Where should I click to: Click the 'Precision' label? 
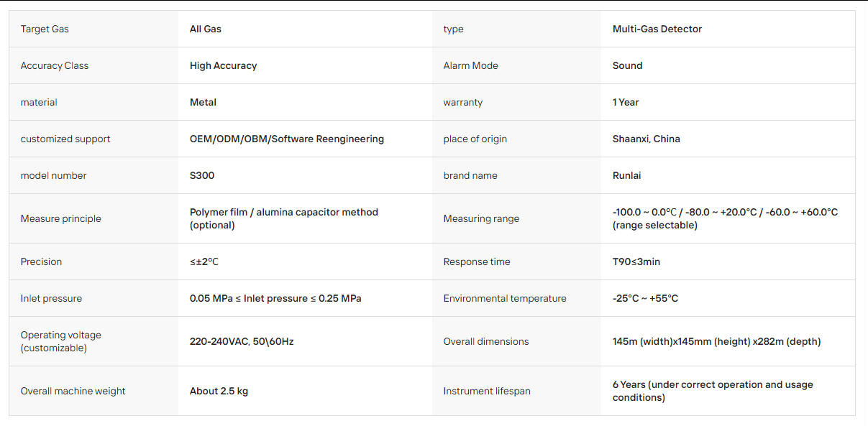pos(41,262)
